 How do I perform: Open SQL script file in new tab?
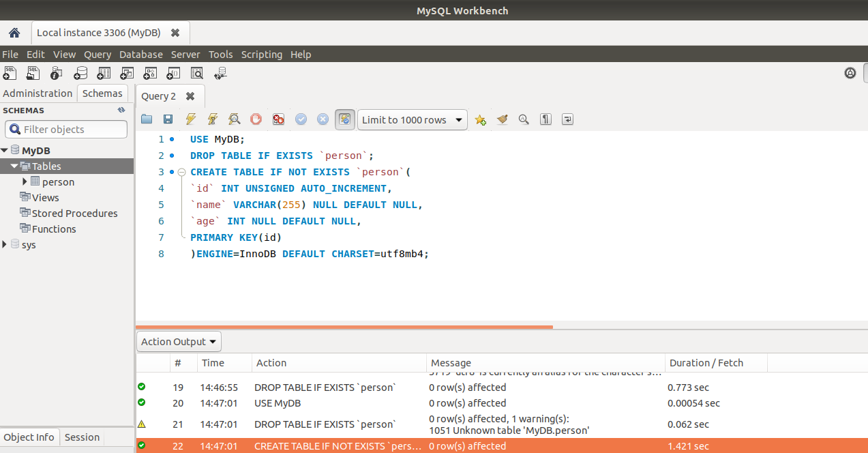tap(33, 72)
